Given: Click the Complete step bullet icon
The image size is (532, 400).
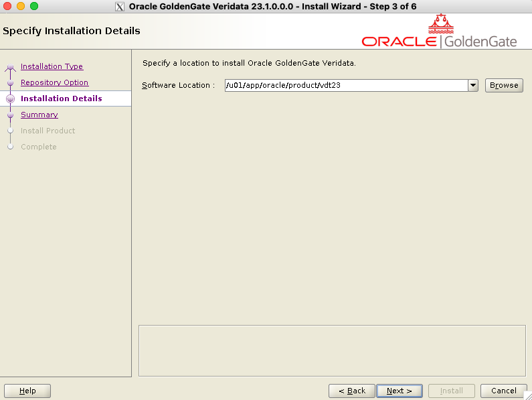Looking at the screenshot, I should (10, 147).
